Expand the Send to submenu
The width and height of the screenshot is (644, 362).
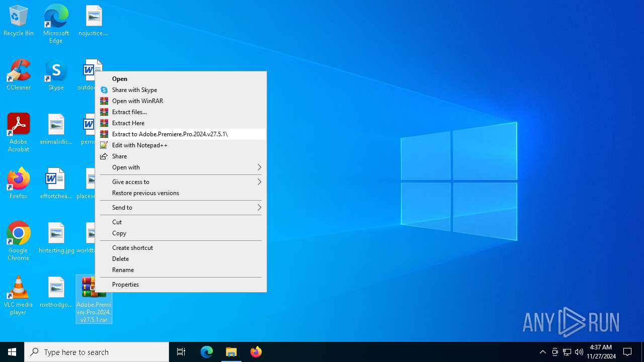tap(181, 208)
